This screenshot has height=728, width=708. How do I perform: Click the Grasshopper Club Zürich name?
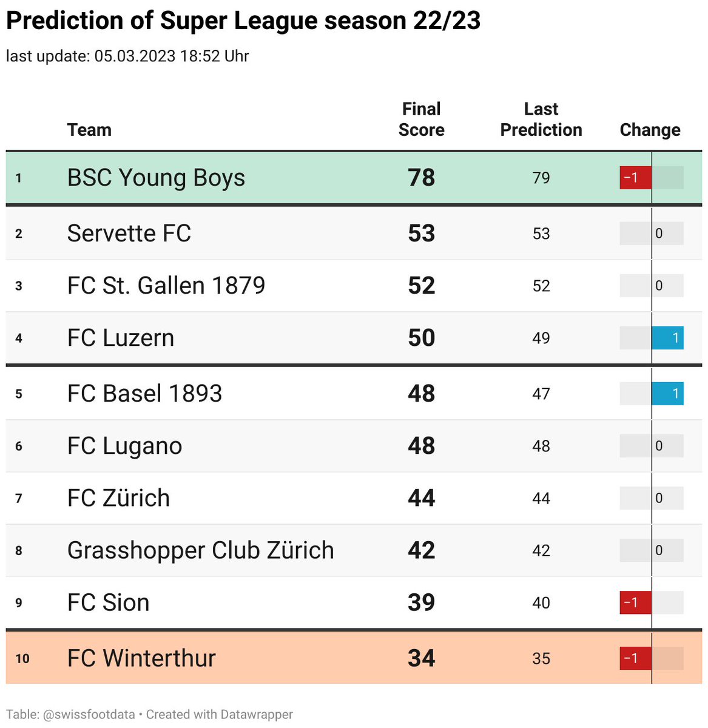pos(201,550)
